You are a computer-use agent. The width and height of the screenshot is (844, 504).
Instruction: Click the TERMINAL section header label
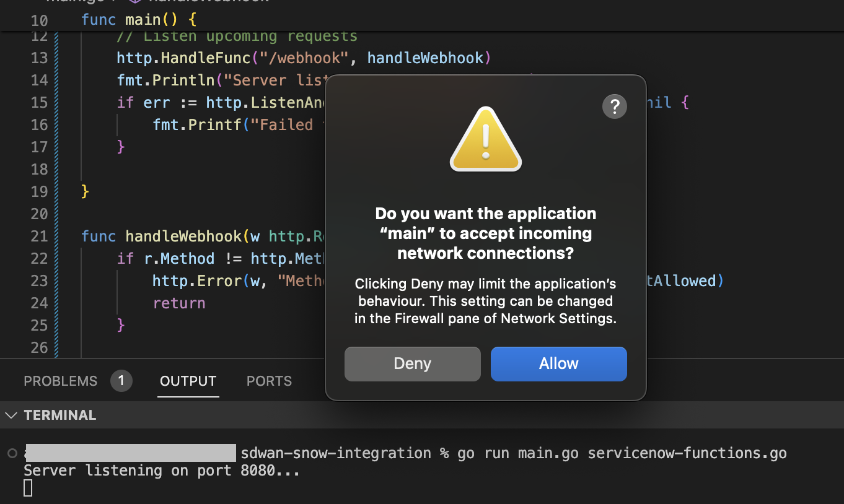[x=60, y=415]
